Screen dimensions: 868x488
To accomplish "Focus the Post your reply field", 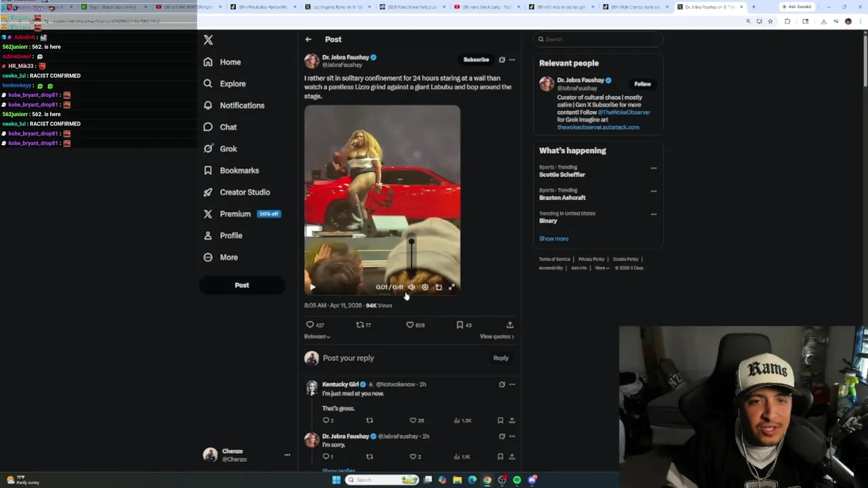I will 403,358.
